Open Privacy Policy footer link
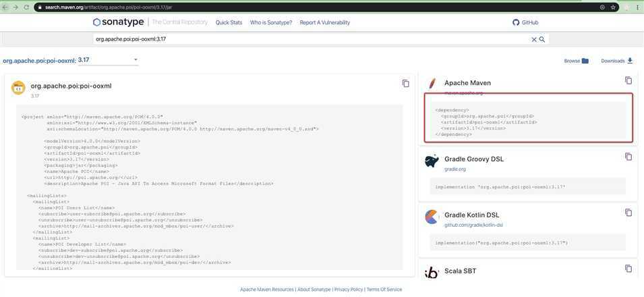The width and height of the screenshot is (644, 297). click(x=349, y=290)
